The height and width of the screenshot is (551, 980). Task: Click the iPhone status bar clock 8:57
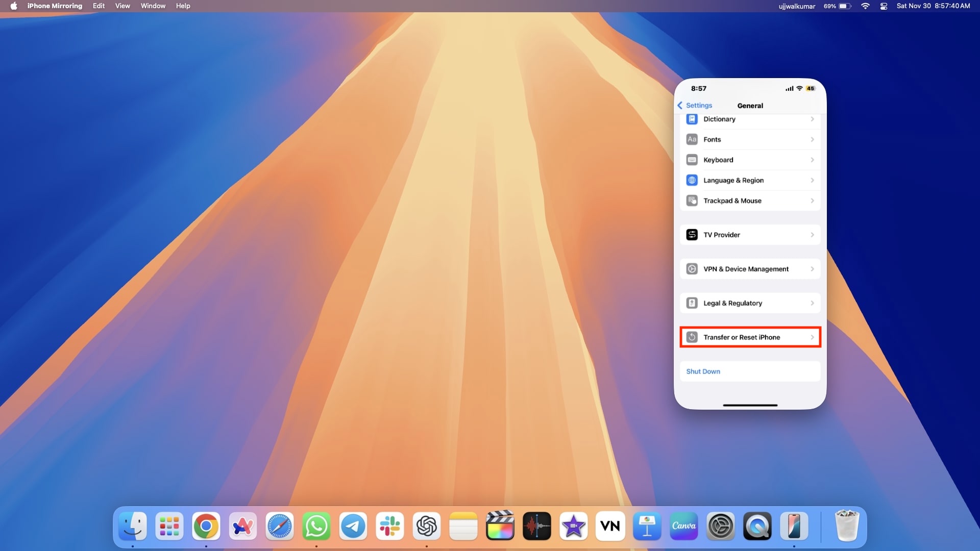699,88
